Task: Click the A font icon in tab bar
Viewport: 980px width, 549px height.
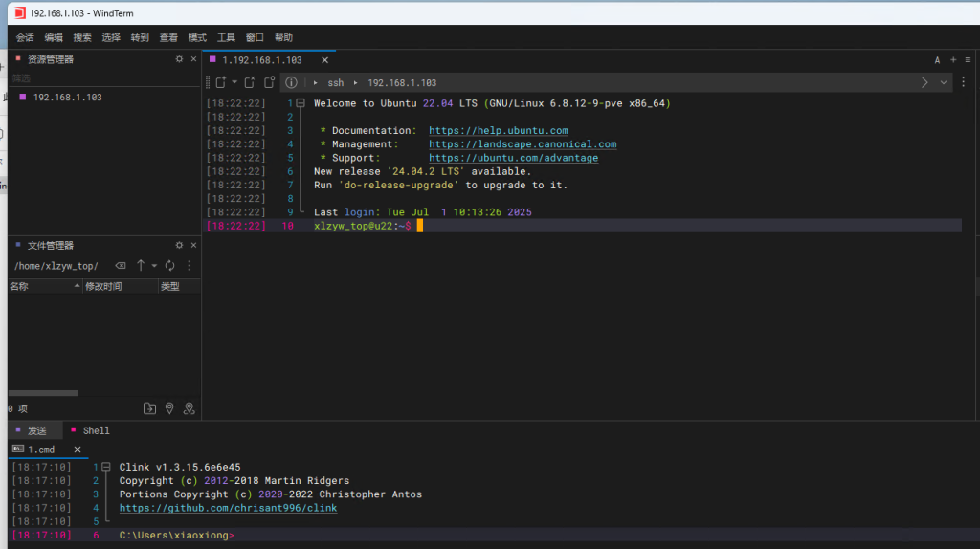Action: click(x=937, y=60)
